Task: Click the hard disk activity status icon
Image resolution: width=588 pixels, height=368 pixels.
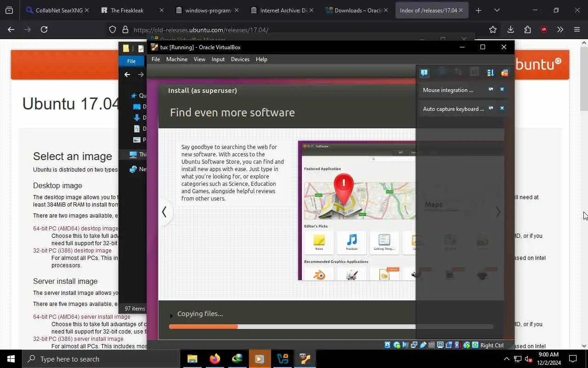Action: point(388,345)
